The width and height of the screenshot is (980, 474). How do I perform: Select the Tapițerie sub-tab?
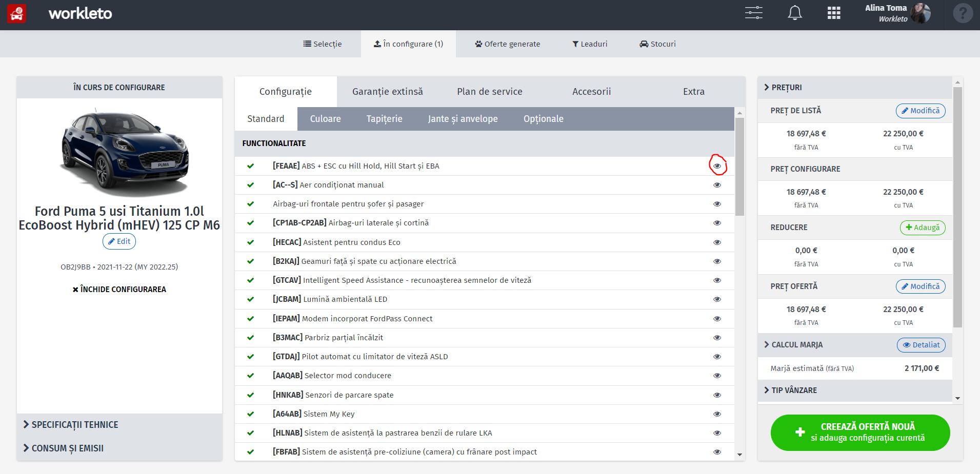coord(384,119)
